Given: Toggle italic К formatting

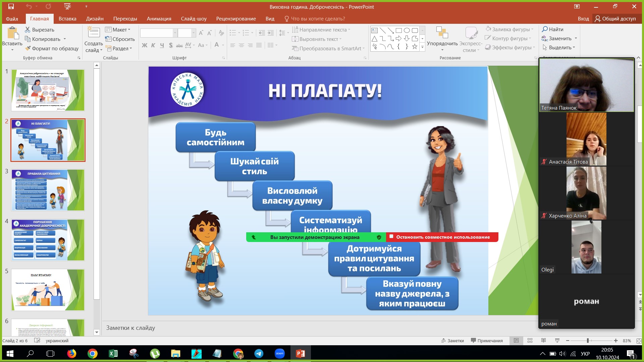Looking at the screenshot, I should 153,45.
